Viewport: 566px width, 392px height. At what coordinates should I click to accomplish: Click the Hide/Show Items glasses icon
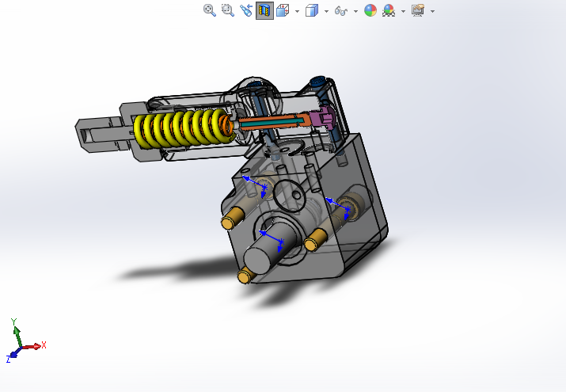341,11
